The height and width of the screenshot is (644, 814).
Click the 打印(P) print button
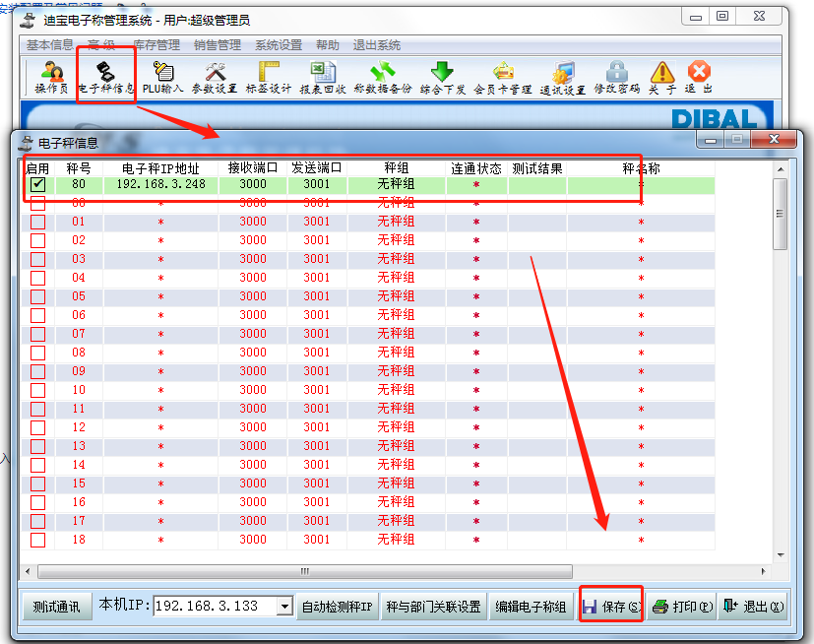click(682, 606)
